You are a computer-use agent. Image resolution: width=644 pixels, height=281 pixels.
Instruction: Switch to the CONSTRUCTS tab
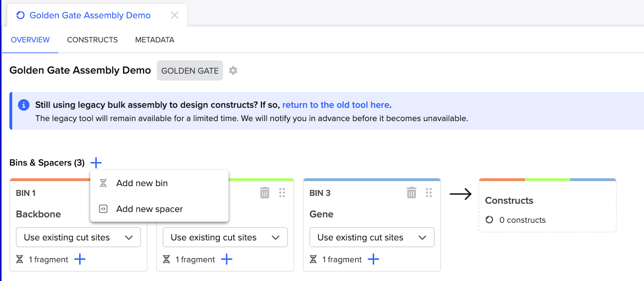[x=92, y=40]
